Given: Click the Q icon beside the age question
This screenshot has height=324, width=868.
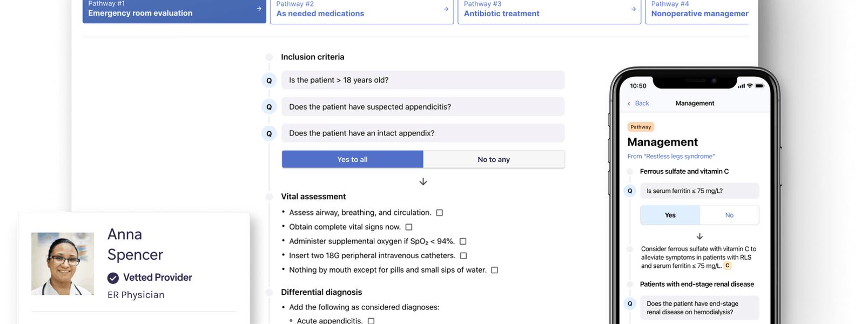Looking at the screenshot, I should coord(269,80).
